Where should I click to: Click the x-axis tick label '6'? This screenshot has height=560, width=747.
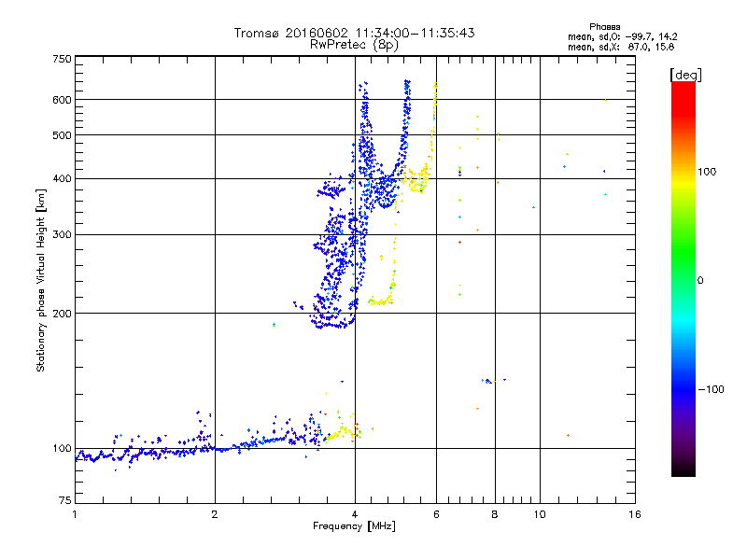(x=436, y=514)
